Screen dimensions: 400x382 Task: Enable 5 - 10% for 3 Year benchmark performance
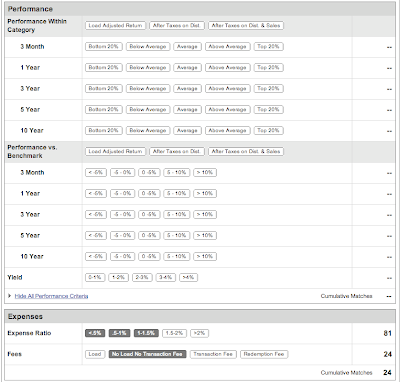point(177,215)
